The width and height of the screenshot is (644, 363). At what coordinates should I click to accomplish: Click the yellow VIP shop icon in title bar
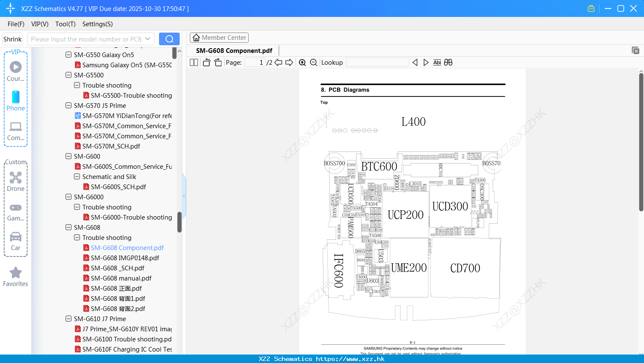tap(591, 8)
